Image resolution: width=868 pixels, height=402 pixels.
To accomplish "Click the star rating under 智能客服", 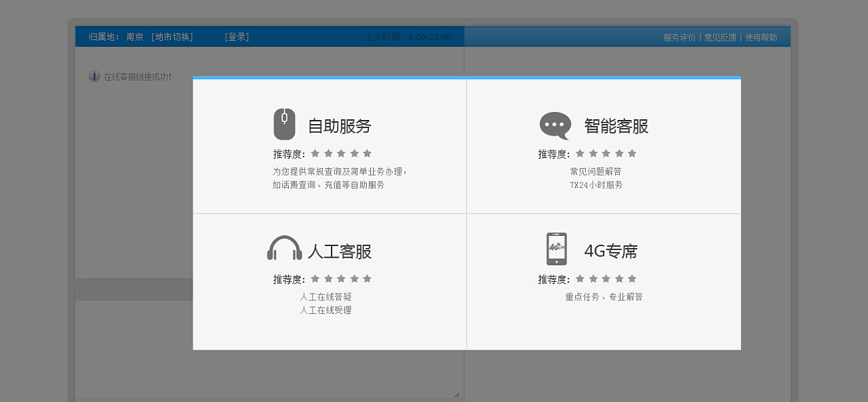I will [606, 154].
